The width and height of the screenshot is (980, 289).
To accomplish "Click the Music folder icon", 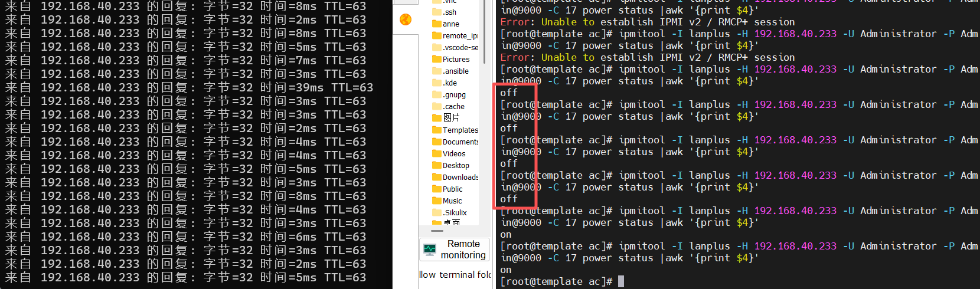I will coord(437,201).
